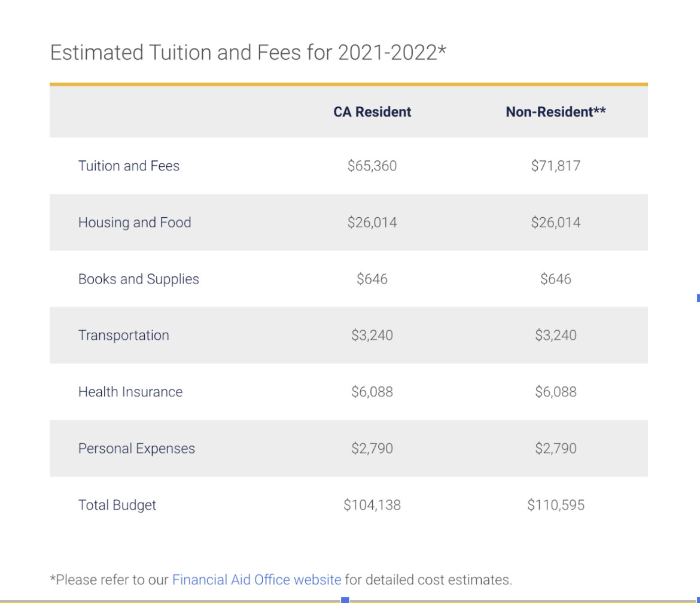Click the $110,595 total budget value
Image resolution: width=700 pixels, height=603 pixels.
(x=556, y=505)
